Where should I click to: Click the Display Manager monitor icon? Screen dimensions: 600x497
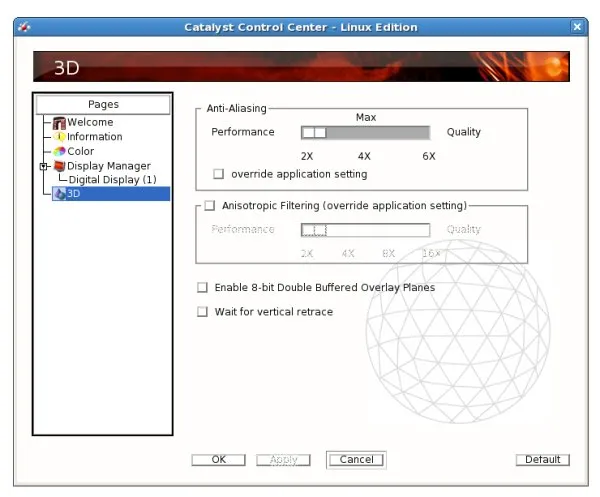tap(59, 166)
